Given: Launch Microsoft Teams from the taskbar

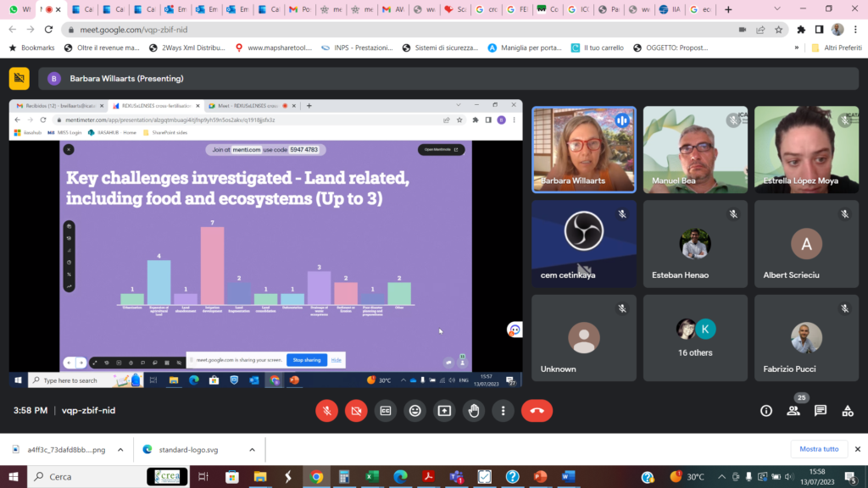Looking at the screenshot, I should pos(457,476).
